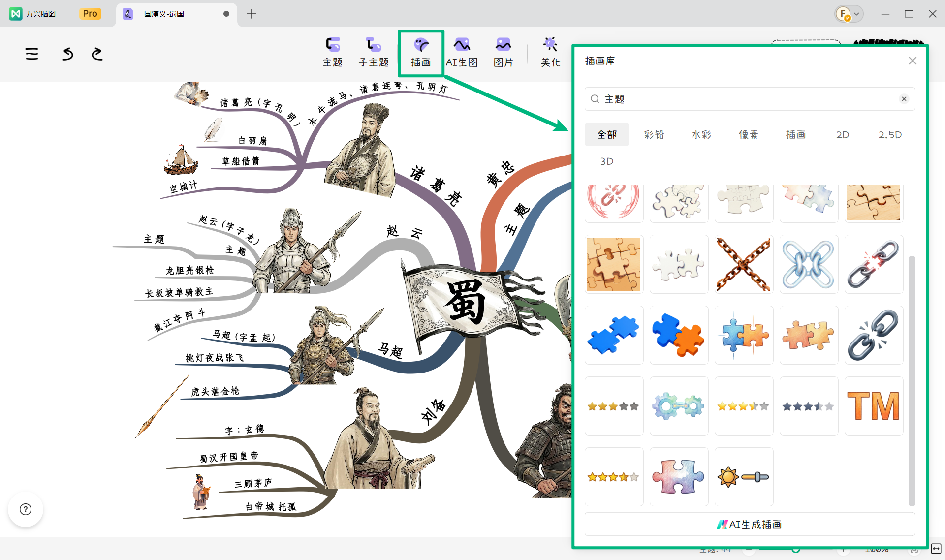Choose the chain breaking with red sparks illustration
This screenshot has height=560, width=945.
[x=874, y=264]
